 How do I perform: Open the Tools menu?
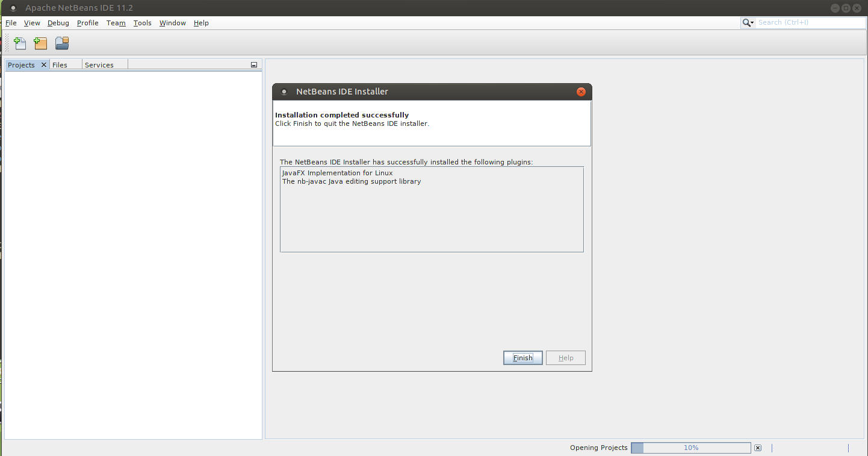(142, 23)
